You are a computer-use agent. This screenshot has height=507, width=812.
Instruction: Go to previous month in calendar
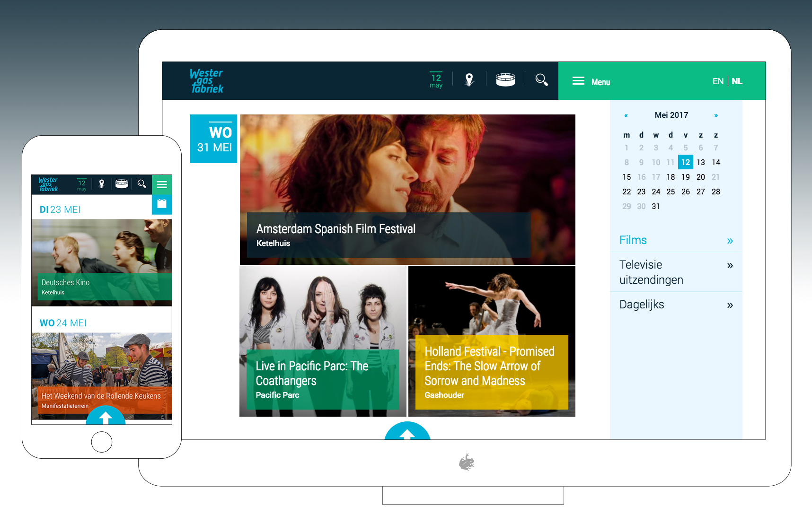[626, 115]
